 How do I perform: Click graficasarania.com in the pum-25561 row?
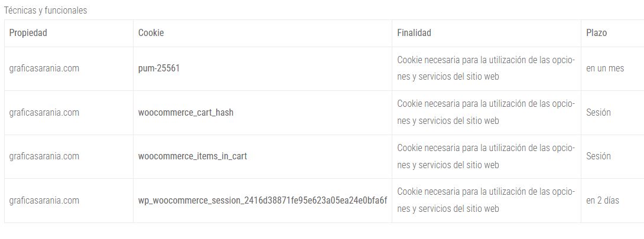tap(44, 68)
